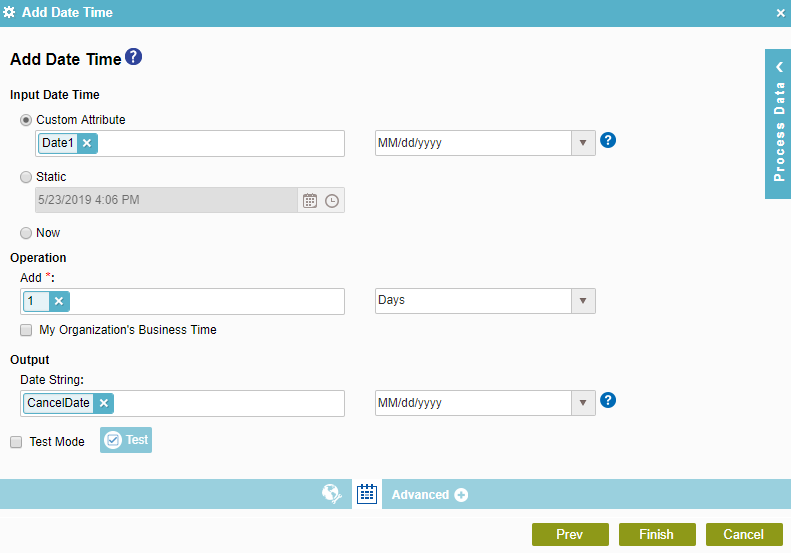Open the globe settings tab in footer
The height and width of the screenshot is (553, 791).
[x=332, y=494]
